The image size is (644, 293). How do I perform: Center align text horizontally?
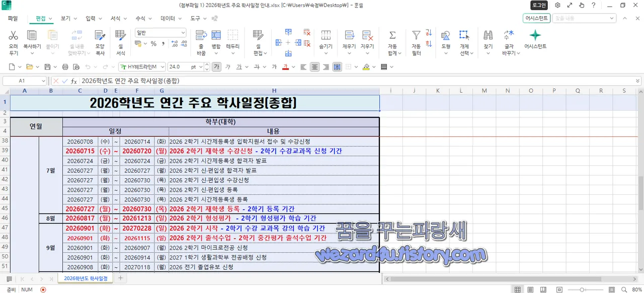(x=314, y=66)
